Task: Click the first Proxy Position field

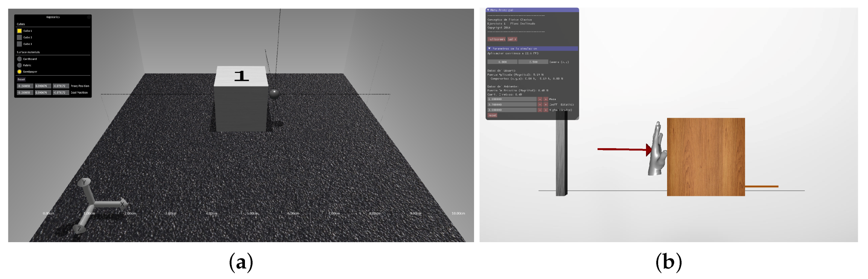Action: pyautogui.click(x=25, y=86)
